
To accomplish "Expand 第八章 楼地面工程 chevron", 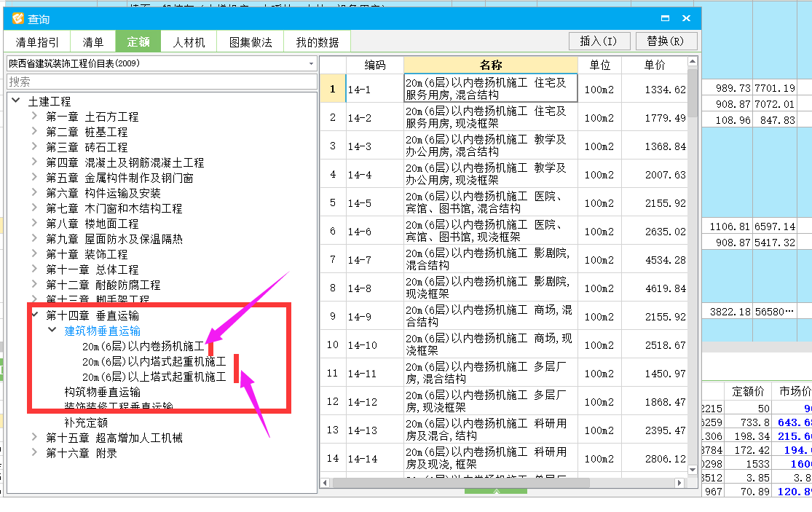I will point(35,223).
